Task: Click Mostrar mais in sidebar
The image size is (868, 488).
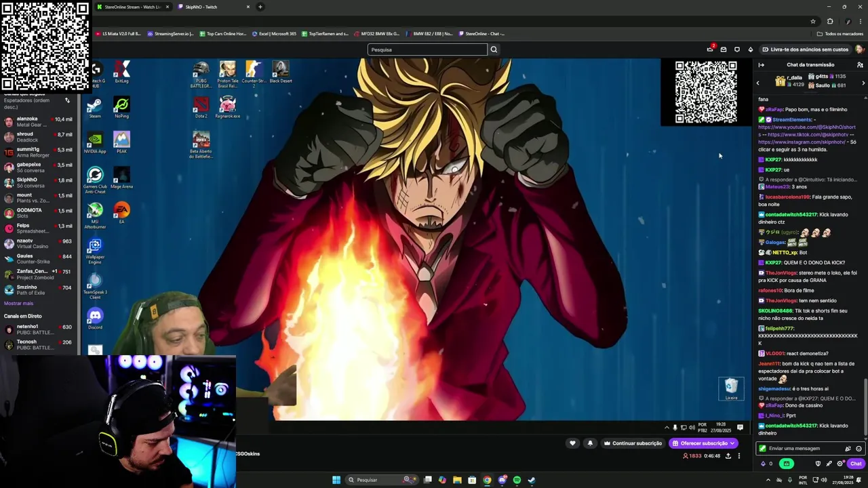Action: (18, 303)
